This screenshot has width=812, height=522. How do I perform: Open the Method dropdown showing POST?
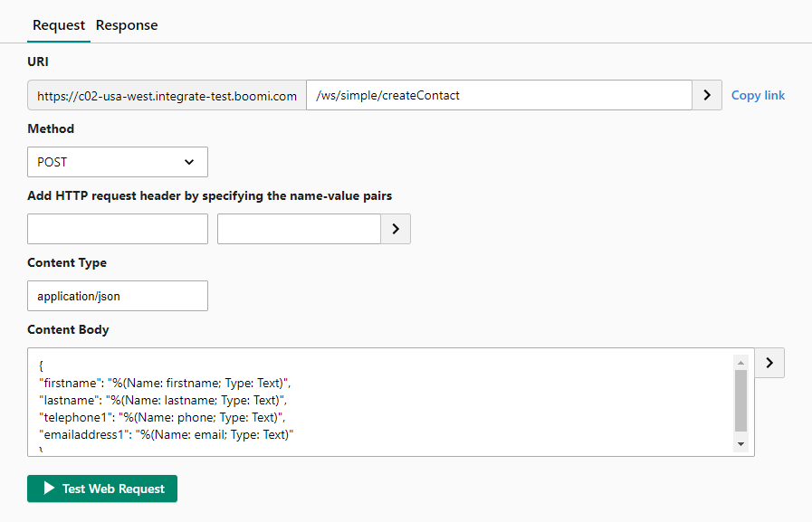tap(117, 161)
